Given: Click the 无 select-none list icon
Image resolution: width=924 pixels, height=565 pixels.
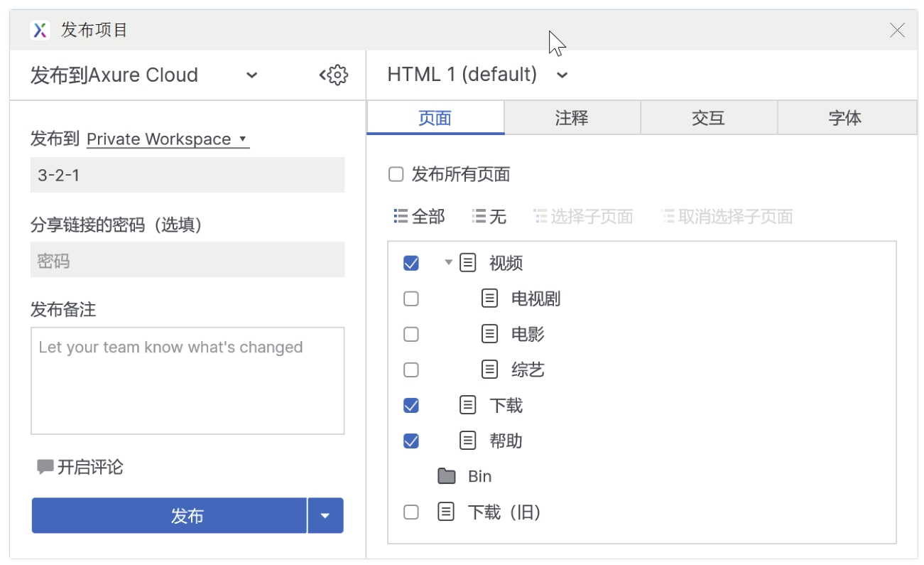Looking at the screenshot, I should [479, 216].
